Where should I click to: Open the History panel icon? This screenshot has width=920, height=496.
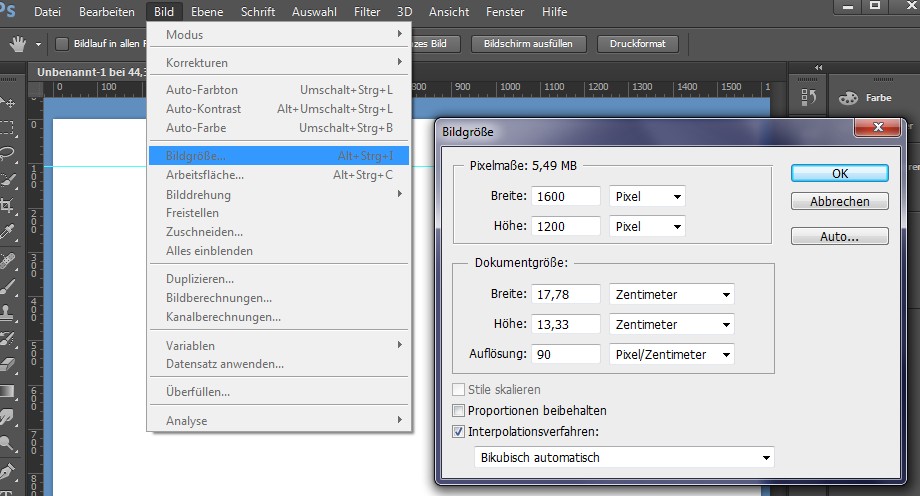[x=809, y=97]
